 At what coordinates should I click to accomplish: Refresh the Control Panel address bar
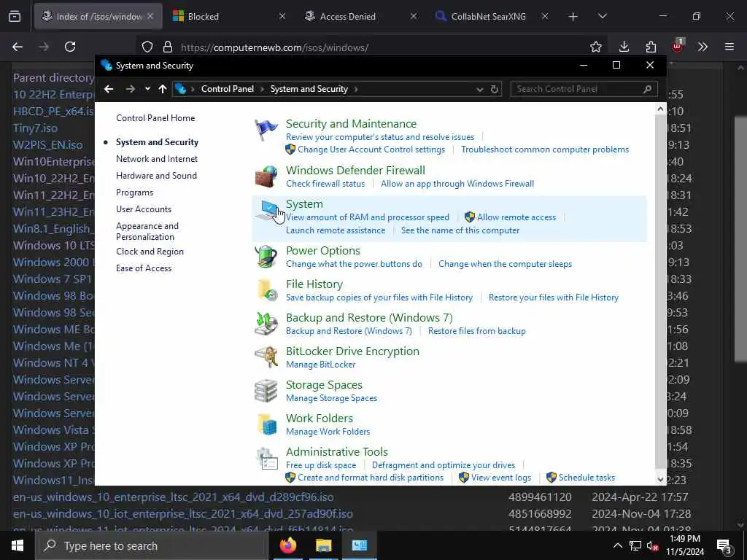(495, 89)
